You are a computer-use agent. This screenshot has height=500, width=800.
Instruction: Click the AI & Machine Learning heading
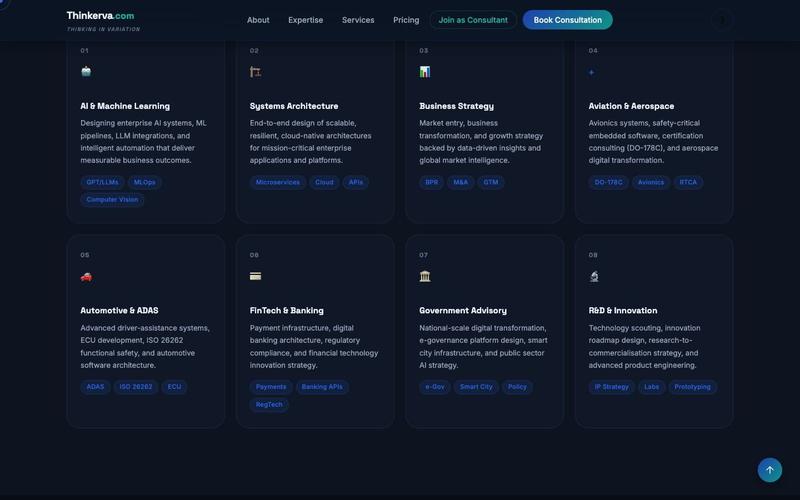pos(125,106)
